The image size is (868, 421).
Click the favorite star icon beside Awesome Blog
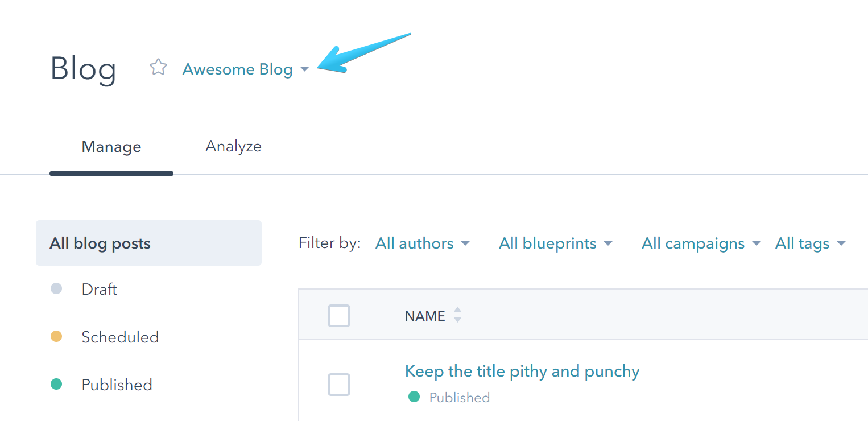pyautogui.click(x=158, y=68)
